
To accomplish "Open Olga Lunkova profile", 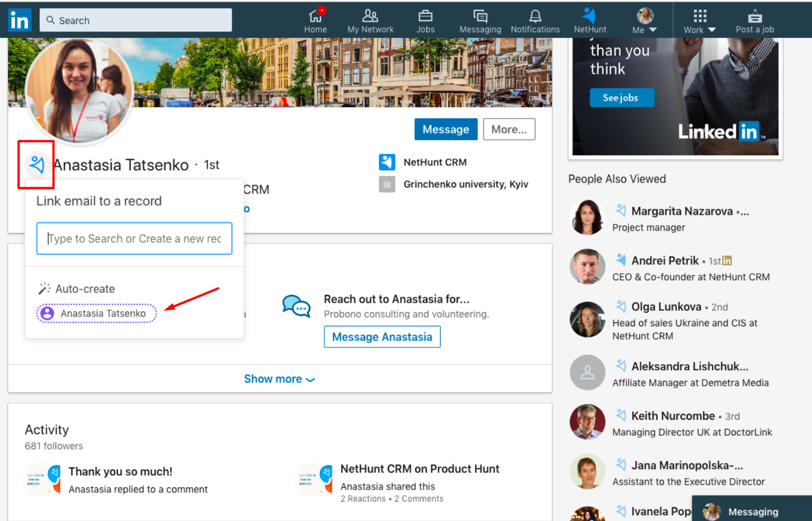I will click(x=666, y=307).
